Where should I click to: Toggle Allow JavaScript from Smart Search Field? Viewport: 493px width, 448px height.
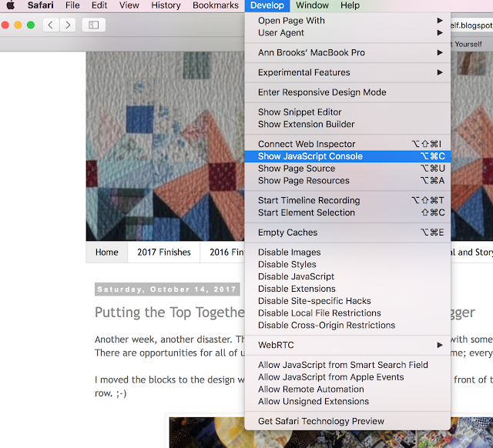347,365
